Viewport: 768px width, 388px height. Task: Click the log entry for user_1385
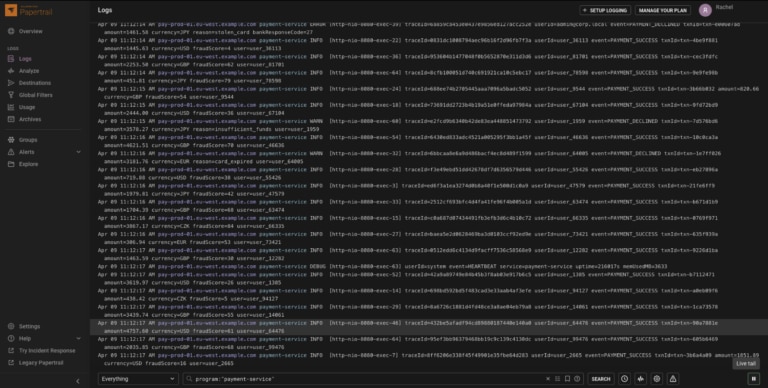coord(429,279)
